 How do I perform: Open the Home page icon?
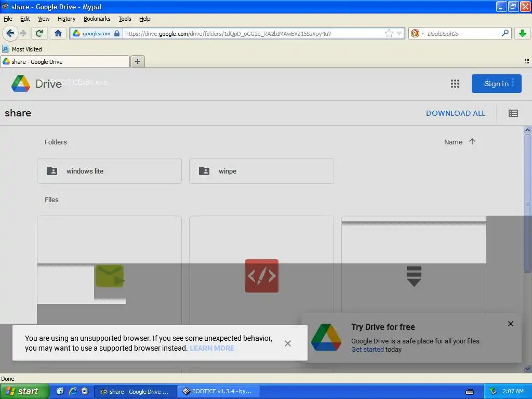pos(58,33)
